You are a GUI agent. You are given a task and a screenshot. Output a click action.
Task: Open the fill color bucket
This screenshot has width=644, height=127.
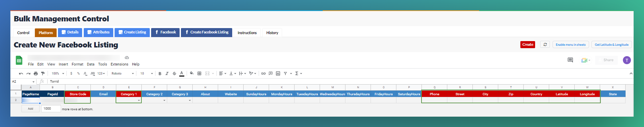point(192,74)
